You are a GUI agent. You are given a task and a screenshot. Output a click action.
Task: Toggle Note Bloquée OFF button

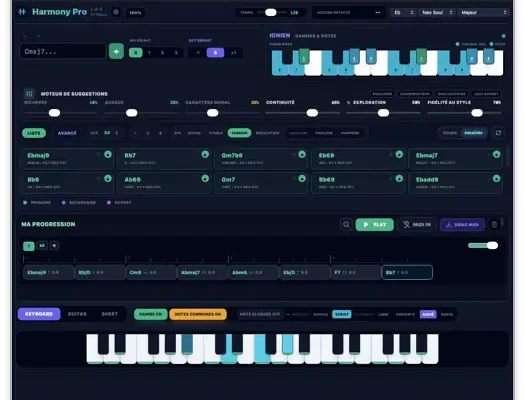[260, 314]
